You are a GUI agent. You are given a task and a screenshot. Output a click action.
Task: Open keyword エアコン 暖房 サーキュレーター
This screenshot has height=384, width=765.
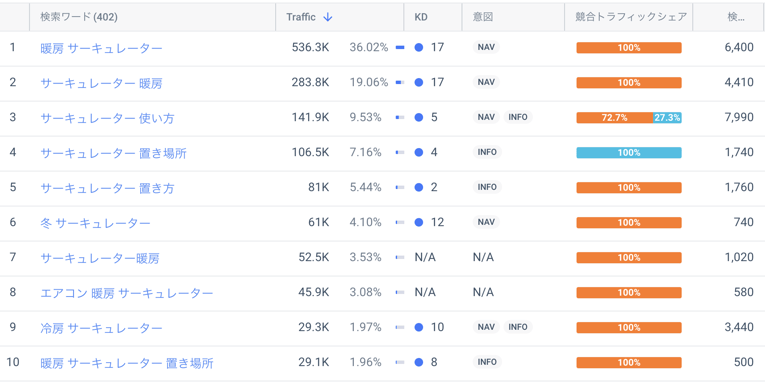tap(126, 293)
